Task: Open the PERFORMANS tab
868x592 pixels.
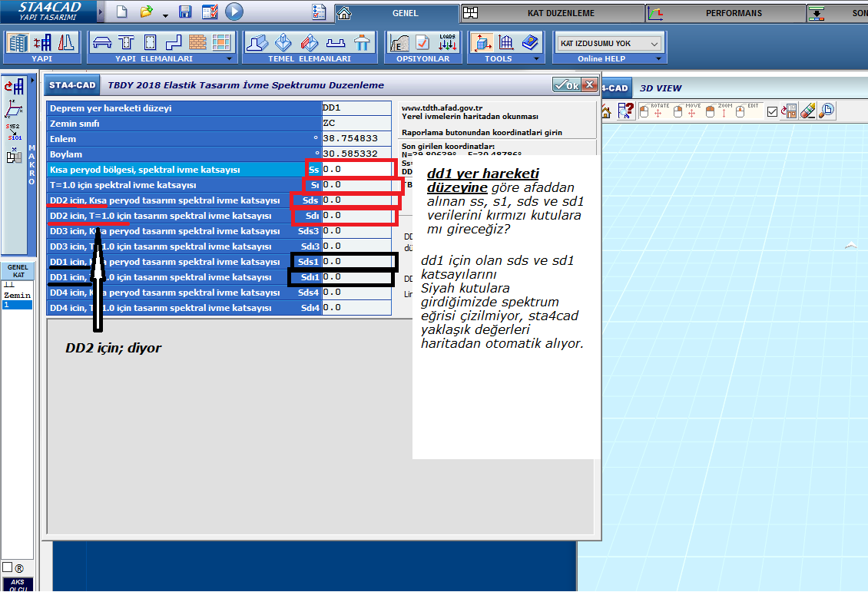Action: pyautogui.click(x=733, y=13)
